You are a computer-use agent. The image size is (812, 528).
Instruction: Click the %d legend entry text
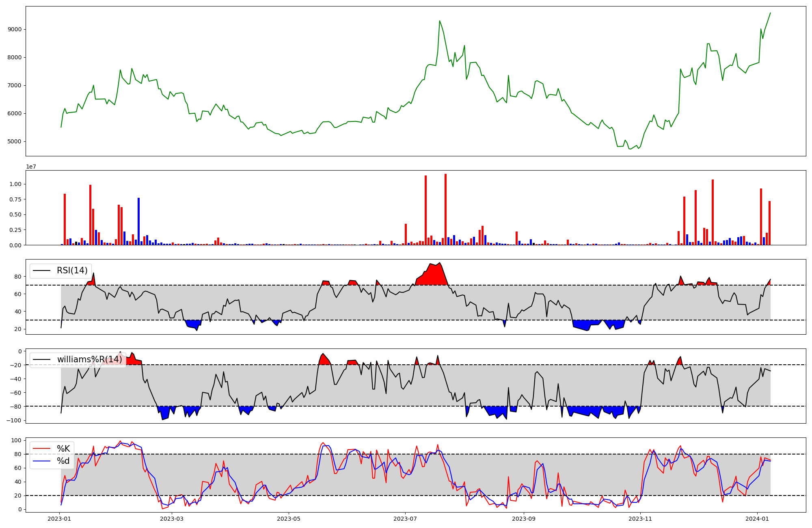[x=63, y=461]
